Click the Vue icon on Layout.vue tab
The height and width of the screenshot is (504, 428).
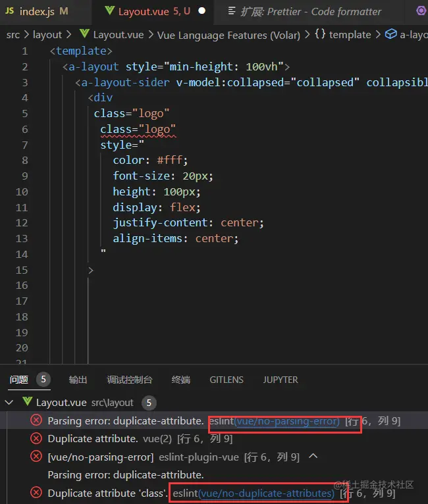110,11
